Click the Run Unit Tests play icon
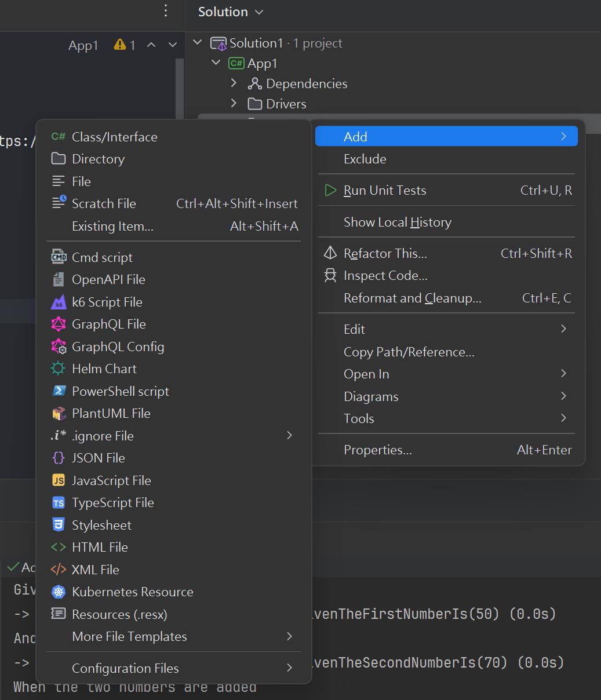The width and height of the screenshot is (601, 700). (330, 190)
